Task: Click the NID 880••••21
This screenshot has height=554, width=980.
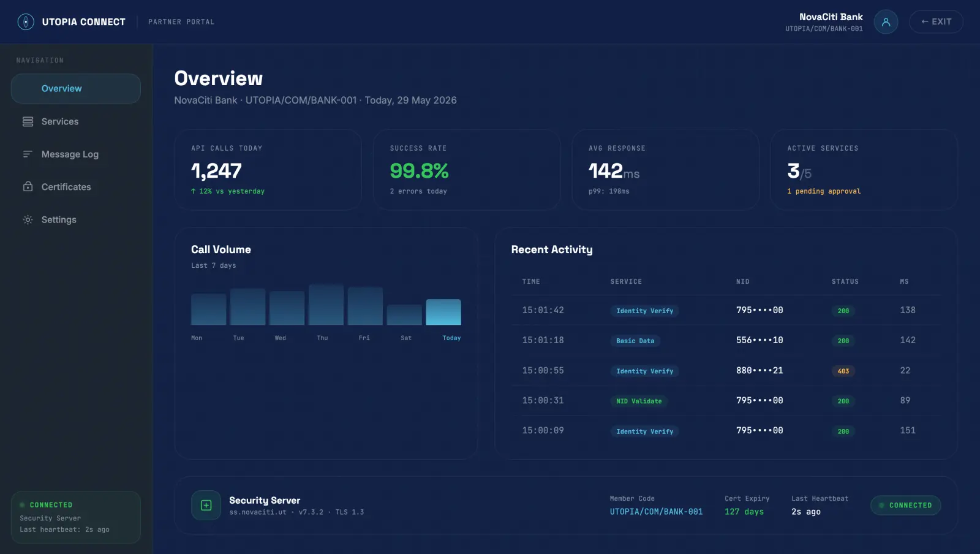Action: [759, 371]
